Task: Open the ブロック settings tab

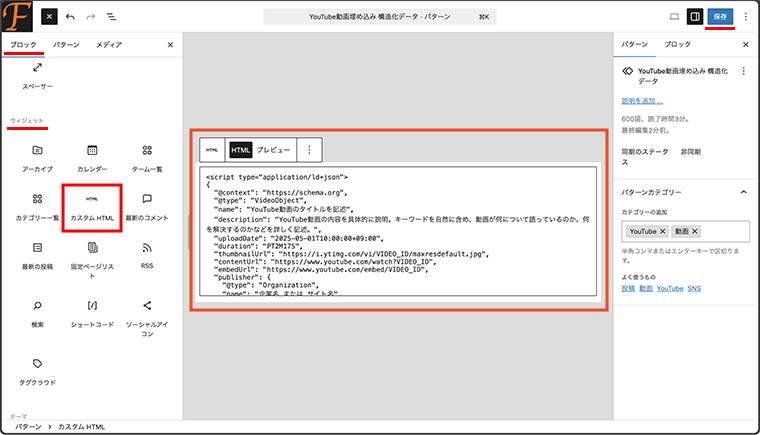Action: [677, 44]
